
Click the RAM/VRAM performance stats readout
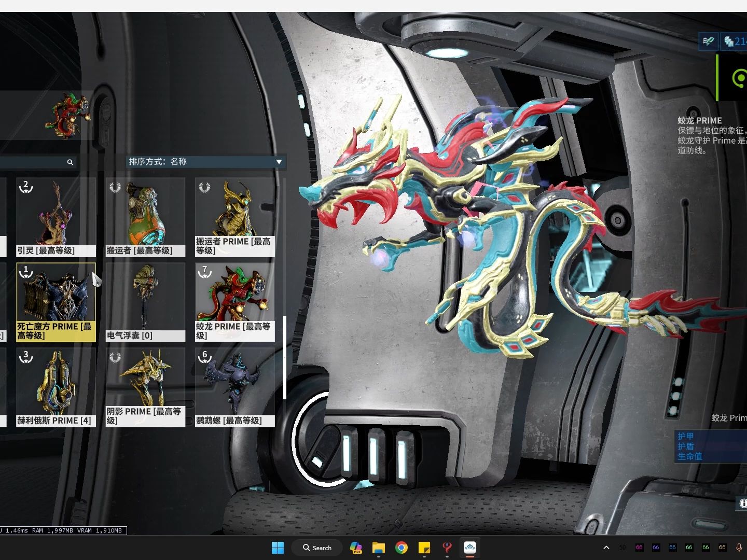click(62, 530)
